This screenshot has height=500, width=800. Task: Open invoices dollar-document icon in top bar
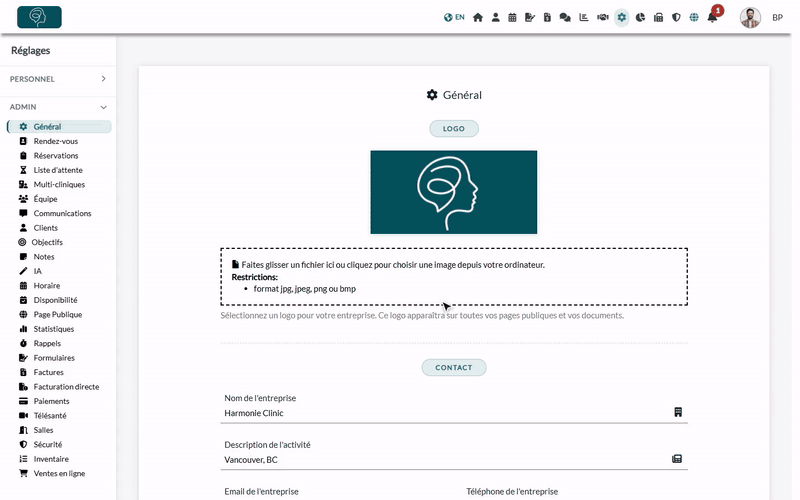547,17
